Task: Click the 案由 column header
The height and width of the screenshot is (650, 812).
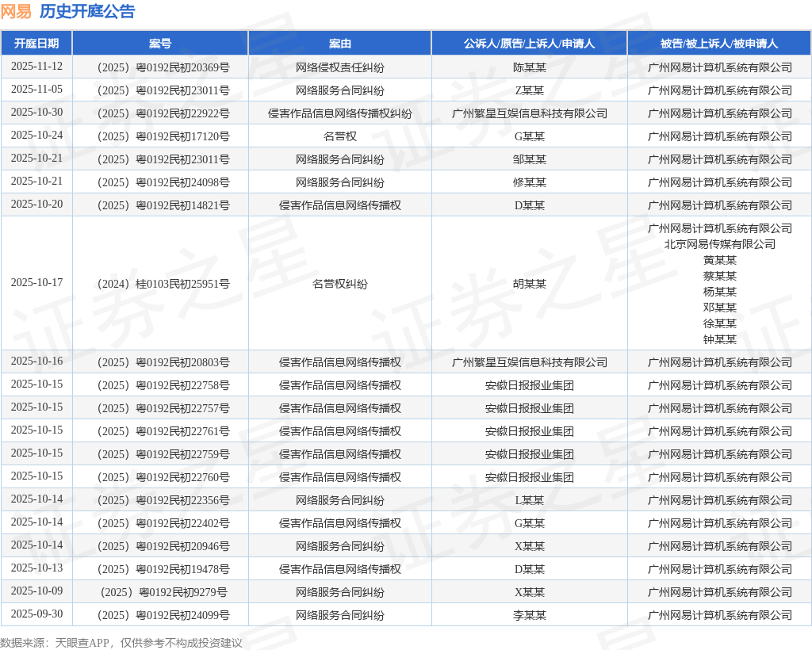Action: point(339,44)
